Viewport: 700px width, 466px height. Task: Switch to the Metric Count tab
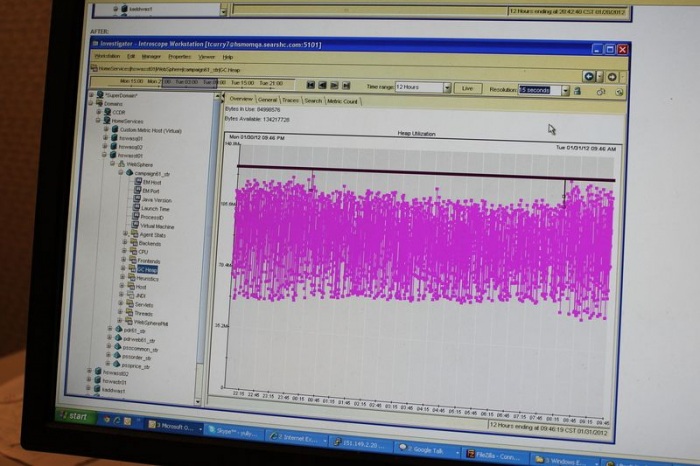coord(343,101)
